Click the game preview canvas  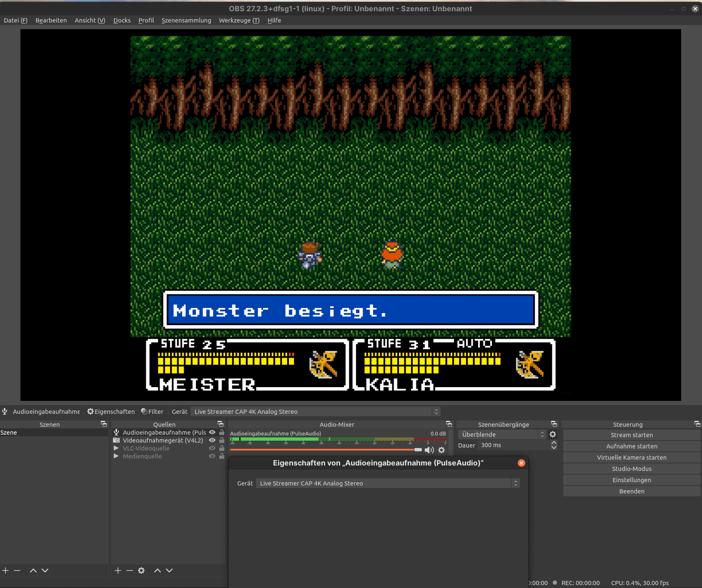[x=351, y=215]
